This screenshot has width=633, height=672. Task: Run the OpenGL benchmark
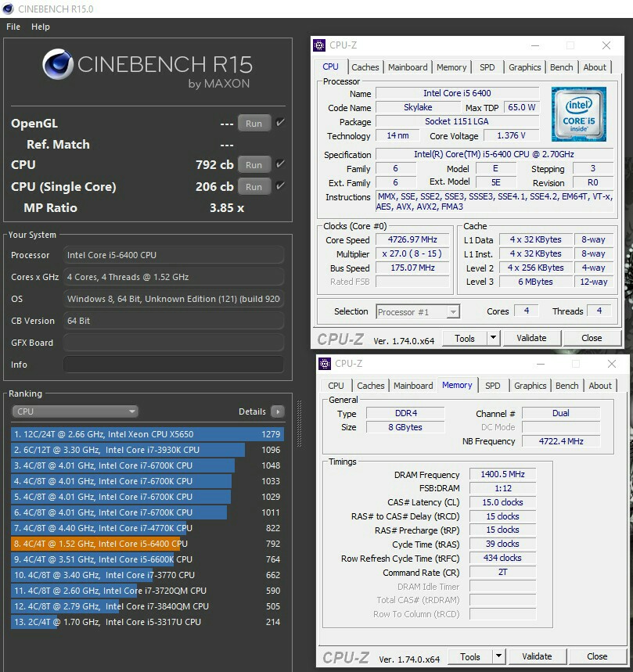254,124
